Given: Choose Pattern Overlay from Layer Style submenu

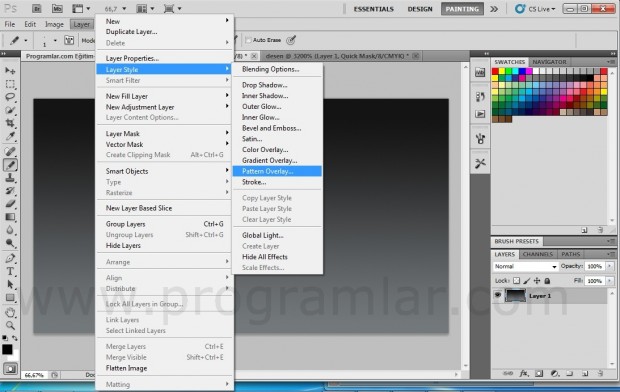Looking at the screenshot, I should 277,171.
